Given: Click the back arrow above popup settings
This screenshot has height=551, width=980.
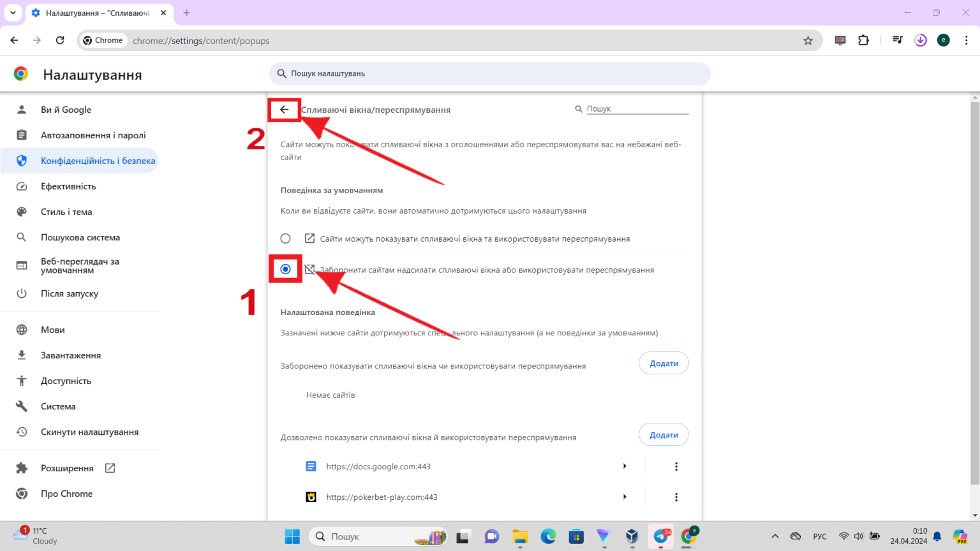Looking at the screenshot, I should pos(284,109).
